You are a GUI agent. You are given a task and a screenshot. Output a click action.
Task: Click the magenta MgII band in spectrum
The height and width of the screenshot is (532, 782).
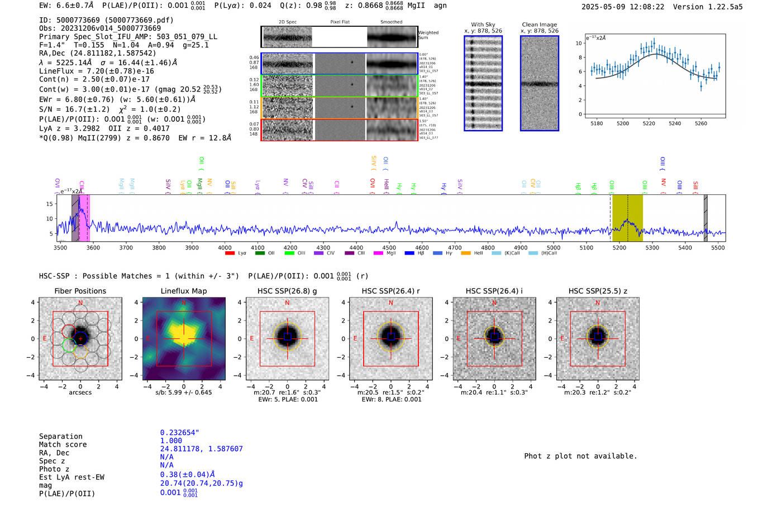tap(84, 218)
